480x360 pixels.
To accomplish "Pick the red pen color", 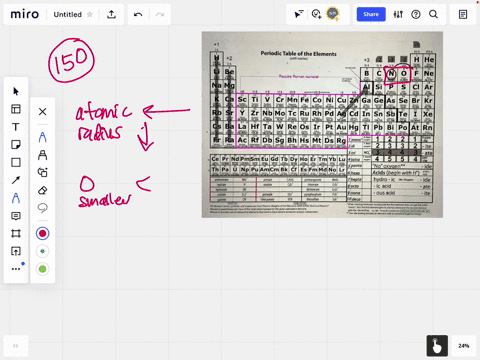I will [42, 233].
